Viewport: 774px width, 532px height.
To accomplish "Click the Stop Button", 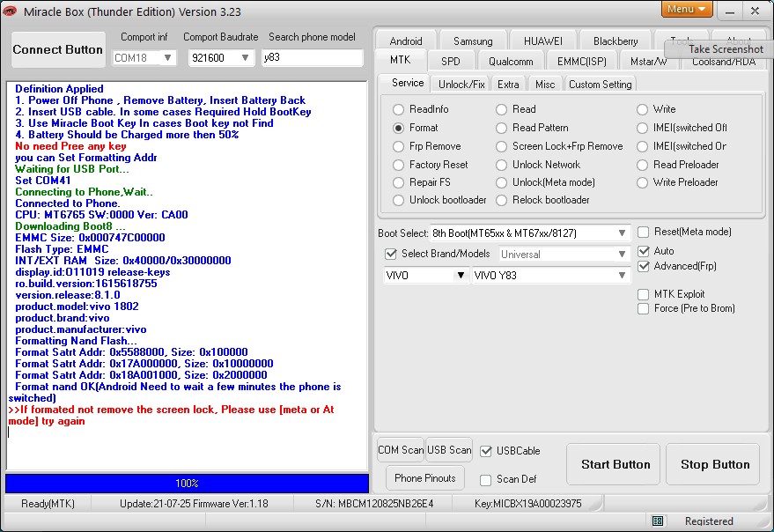I will [712, 464].
